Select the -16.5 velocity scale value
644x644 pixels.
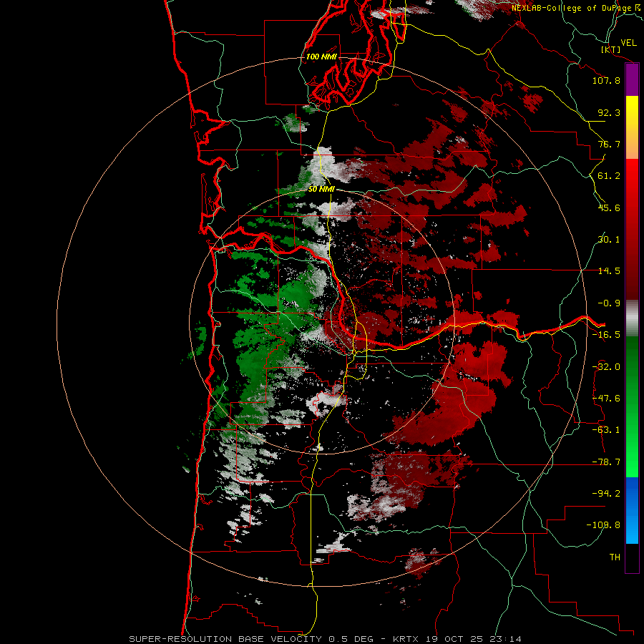[606, 335]
